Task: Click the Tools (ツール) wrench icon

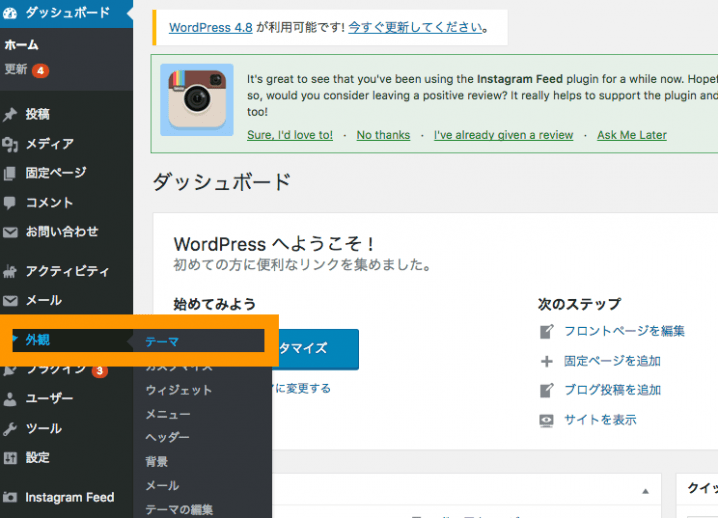Action: click(x=11, y=429)
